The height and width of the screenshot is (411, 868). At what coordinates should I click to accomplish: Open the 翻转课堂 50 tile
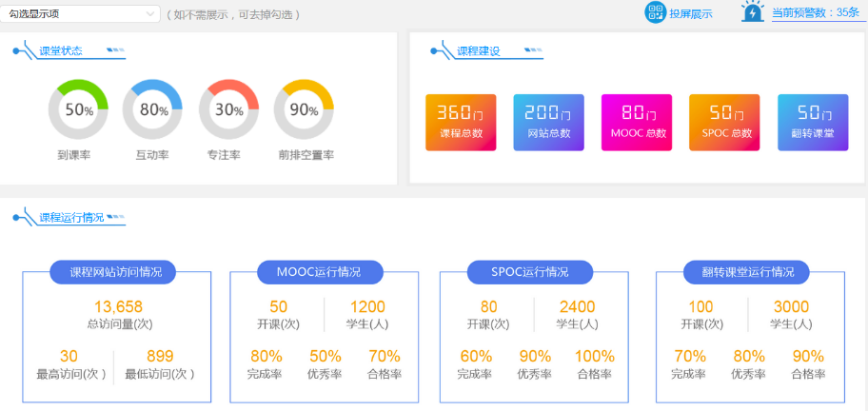[x=813, y=123]
